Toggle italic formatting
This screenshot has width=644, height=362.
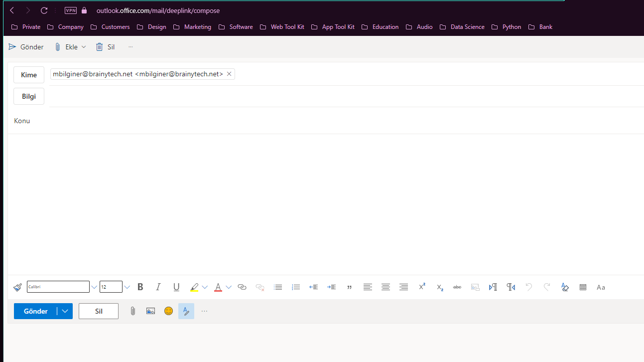click(x=158, y=287)
